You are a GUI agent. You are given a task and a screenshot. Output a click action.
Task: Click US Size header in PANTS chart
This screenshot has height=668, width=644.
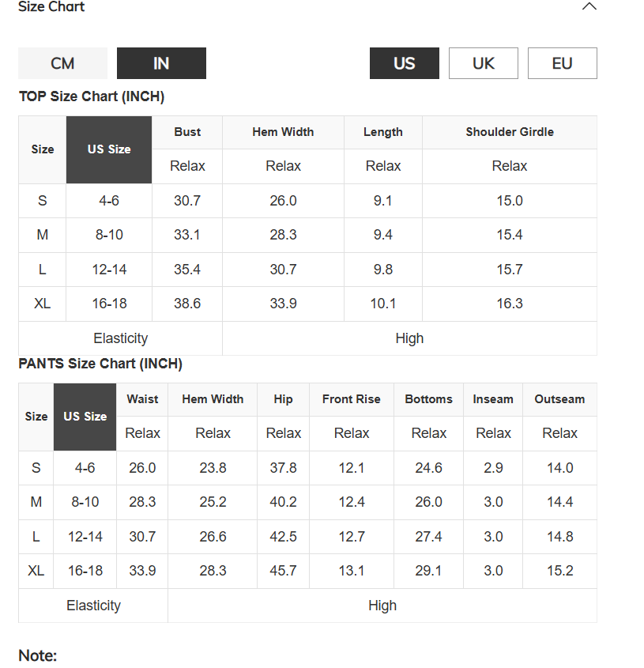pyautogui.click(x=85, y=417)
